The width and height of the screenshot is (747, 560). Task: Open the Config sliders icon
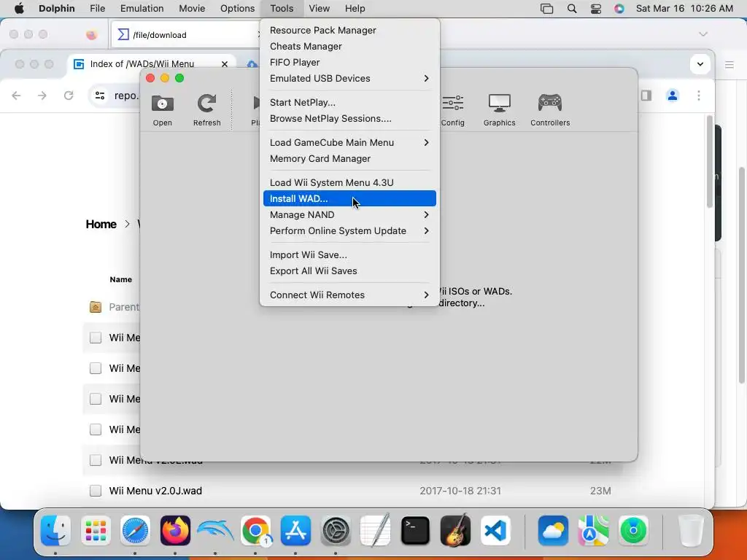(452, 104)
